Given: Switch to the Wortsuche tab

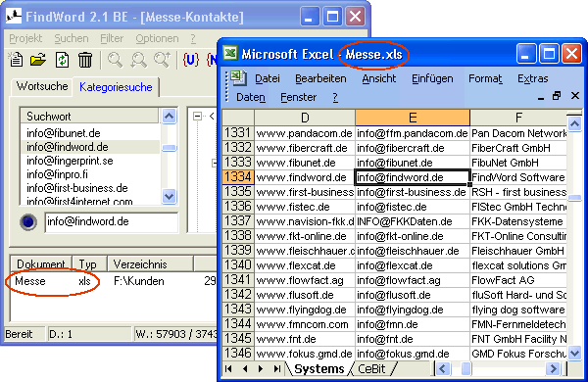Looking at the screenshot, I should tap(42, 86).
